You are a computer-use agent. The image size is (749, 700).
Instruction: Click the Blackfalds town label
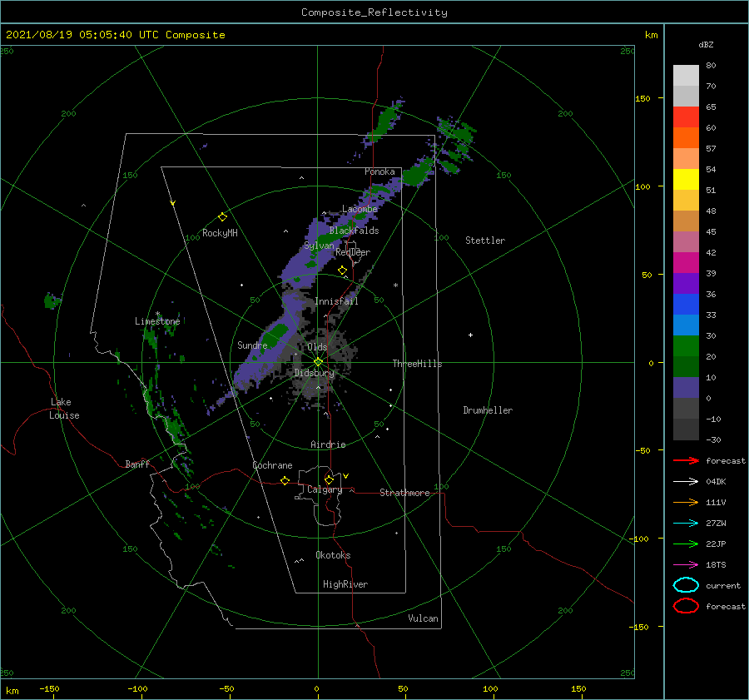click(354, 231)
